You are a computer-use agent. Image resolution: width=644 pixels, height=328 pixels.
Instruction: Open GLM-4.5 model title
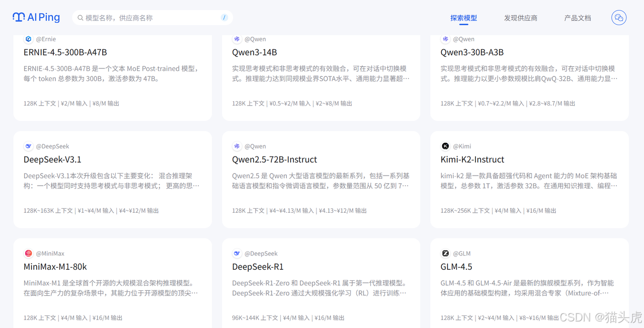pyautogui.click(x=456, y=267)
